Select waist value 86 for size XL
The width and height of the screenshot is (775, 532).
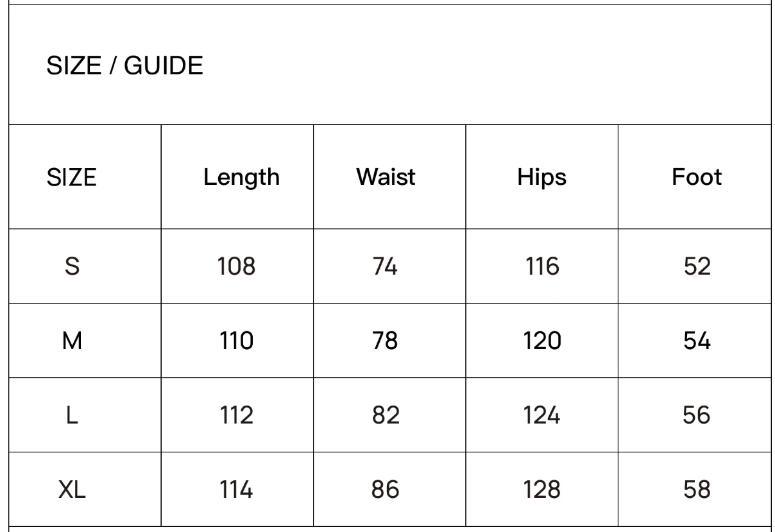click(385, 490)
